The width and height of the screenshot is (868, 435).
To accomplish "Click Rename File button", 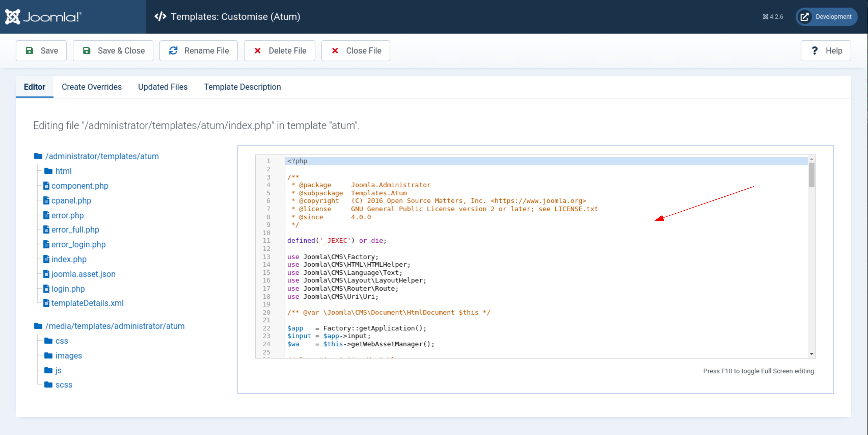I will point(198,50).
